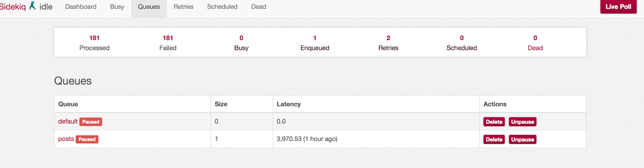Click the idle status text
The height and width of the screenshot is (168, 644).
46,7
